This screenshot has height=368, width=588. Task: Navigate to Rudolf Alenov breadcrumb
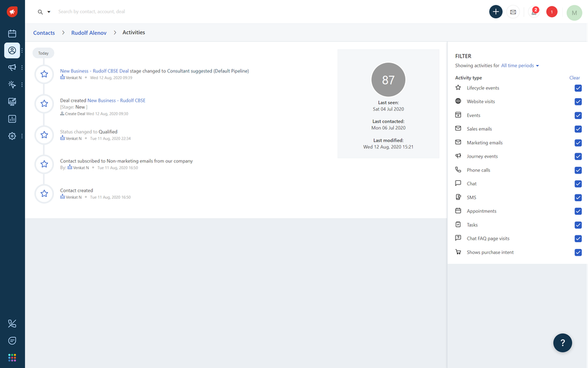(89, 33)
